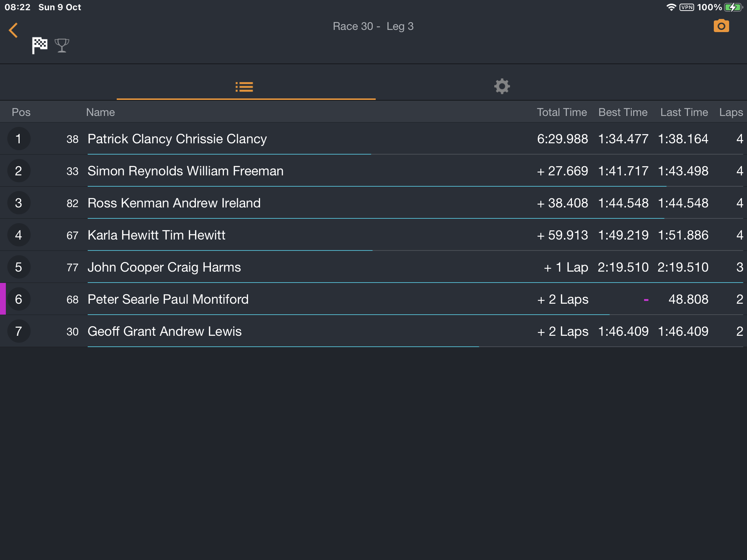Tap the Wi-Fi status icon
Viewport: 747px width, 560px height.
(670, 7)
